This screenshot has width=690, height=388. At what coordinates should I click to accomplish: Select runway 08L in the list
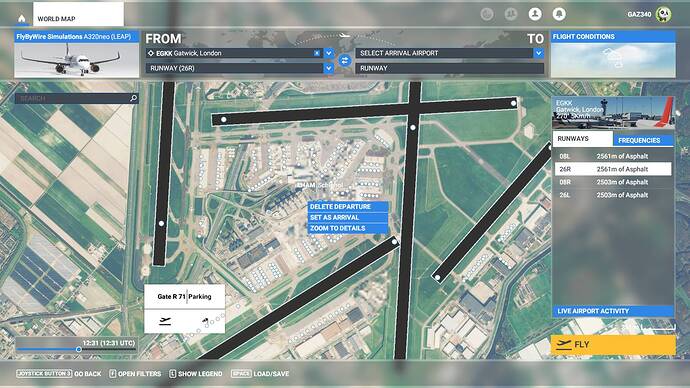pyautogui.click(x=613, y=156)
